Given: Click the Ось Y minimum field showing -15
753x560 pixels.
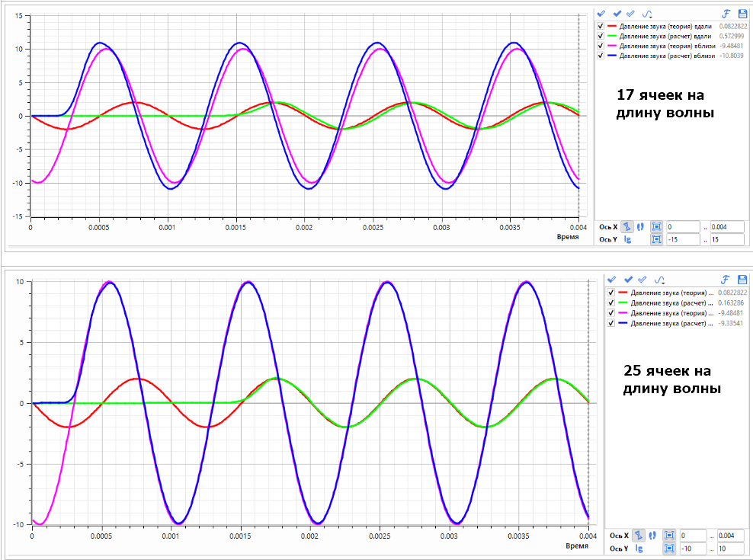Looking at the screenshot, I should [681, 239].
